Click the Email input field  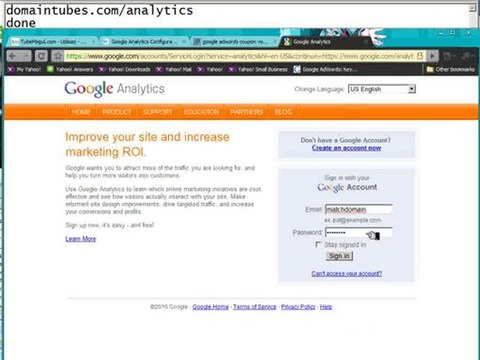[x=358, y=209]
